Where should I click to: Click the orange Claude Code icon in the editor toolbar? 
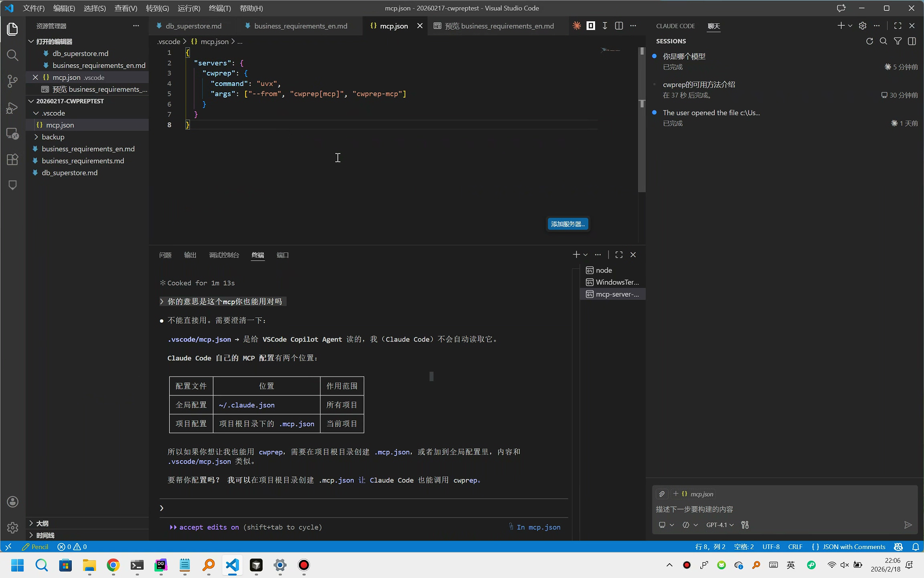click(577, 26)
